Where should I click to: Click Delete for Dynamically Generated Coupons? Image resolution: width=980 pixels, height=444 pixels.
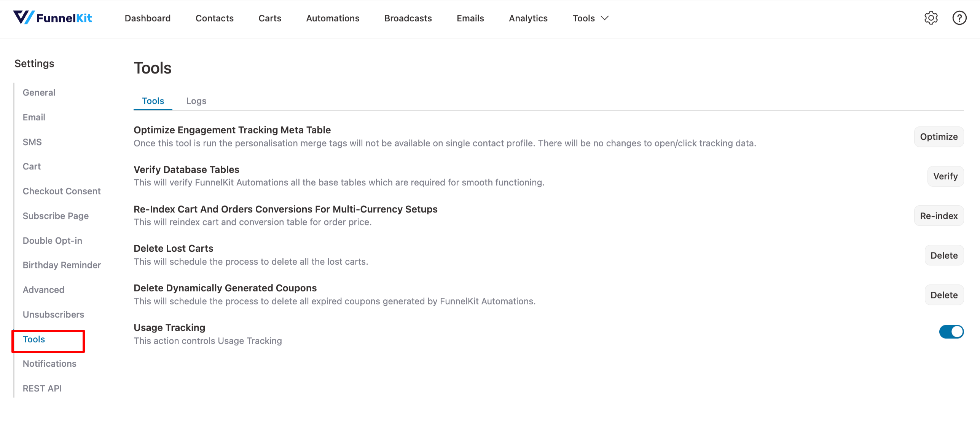944,295
